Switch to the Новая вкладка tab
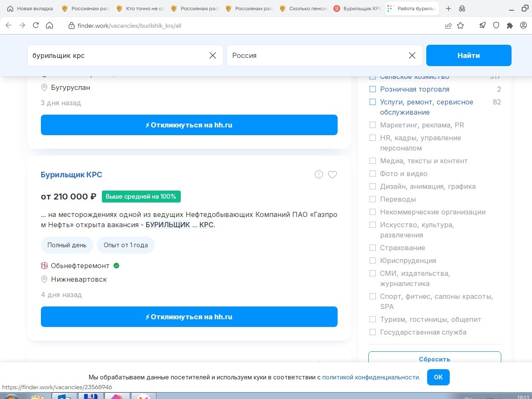Viewport: 532px width, 399px height. pyautogui.click(x=30, y=9)
